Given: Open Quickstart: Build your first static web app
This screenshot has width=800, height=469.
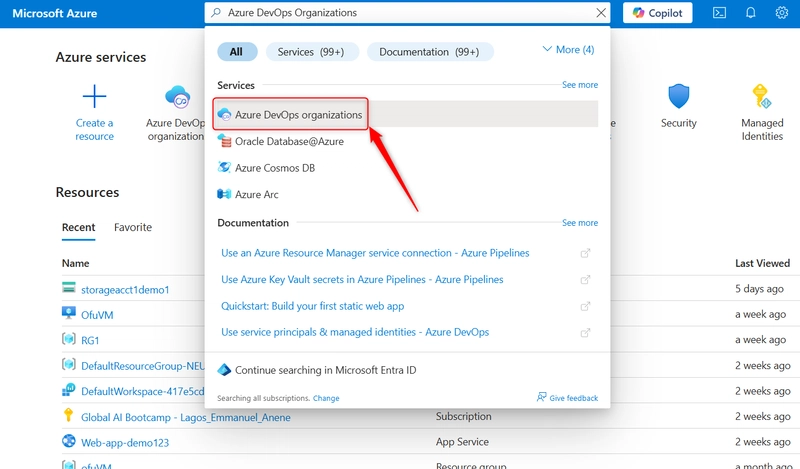Looking at the screenshot, I should pos(312,306).
